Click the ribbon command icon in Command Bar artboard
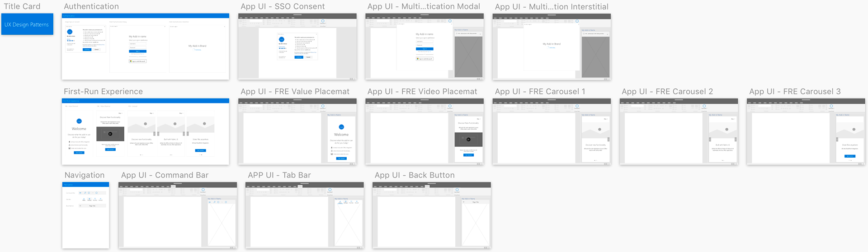The image size is (868, 252). pos(203,190)
